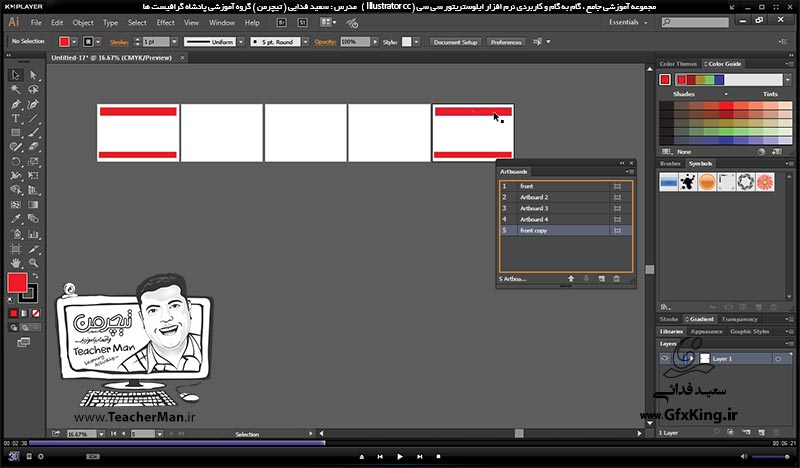Select the Magic Wand tool
Viewport: 800px width, 468px height.
tap(16, 90)
